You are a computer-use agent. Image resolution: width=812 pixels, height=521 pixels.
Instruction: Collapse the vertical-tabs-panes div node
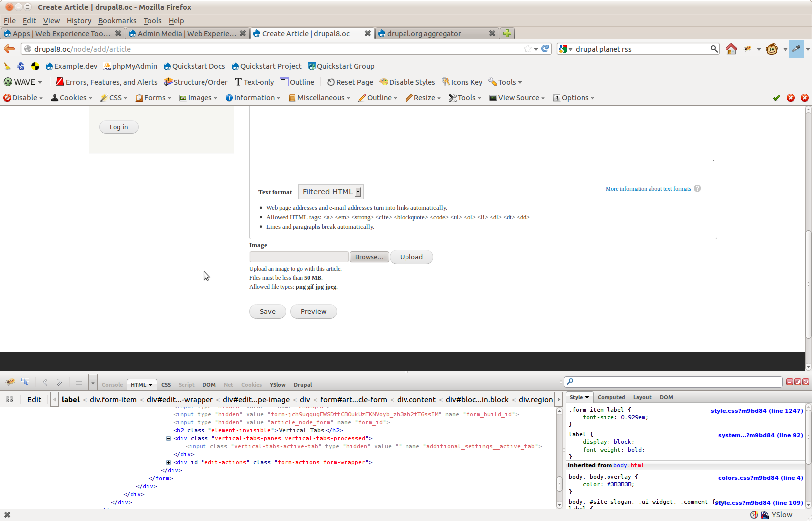click(x=169, y=438)
